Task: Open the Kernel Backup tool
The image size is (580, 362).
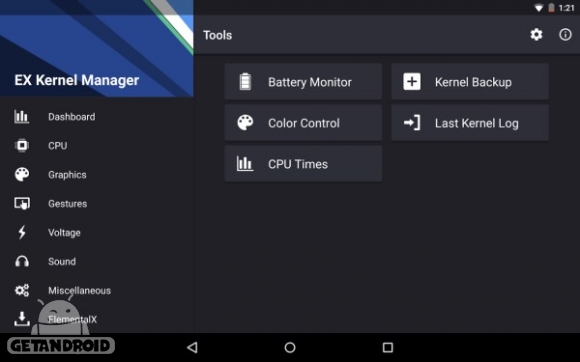Action: [470, 82]
